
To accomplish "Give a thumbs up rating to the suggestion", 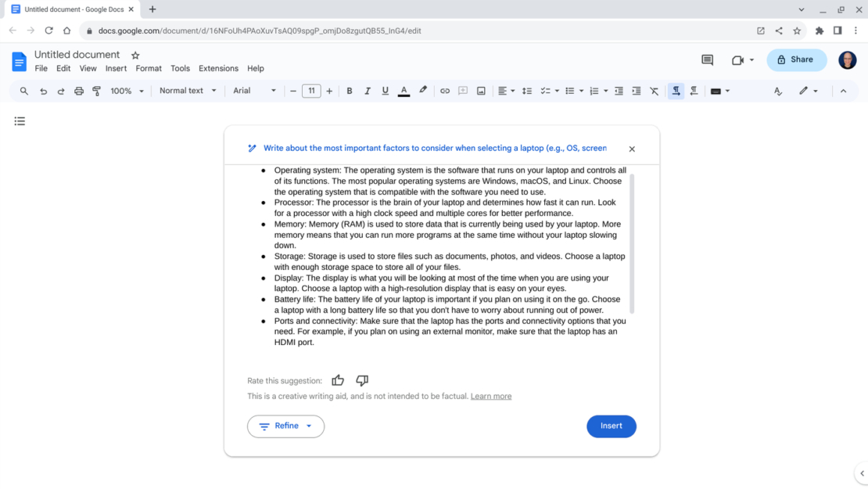I will click(337, 380).
